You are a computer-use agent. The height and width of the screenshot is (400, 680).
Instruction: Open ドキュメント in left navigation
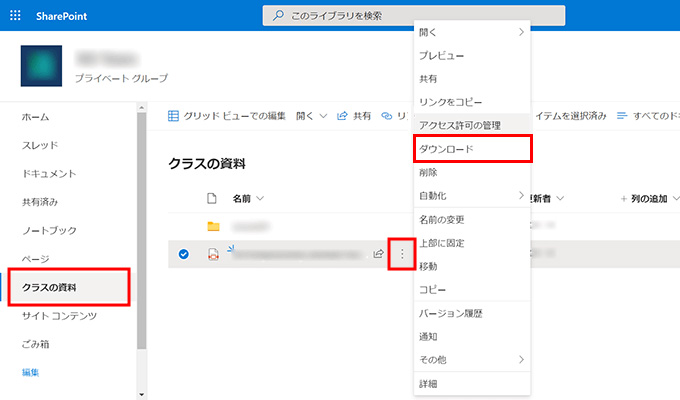pos(49,174)
